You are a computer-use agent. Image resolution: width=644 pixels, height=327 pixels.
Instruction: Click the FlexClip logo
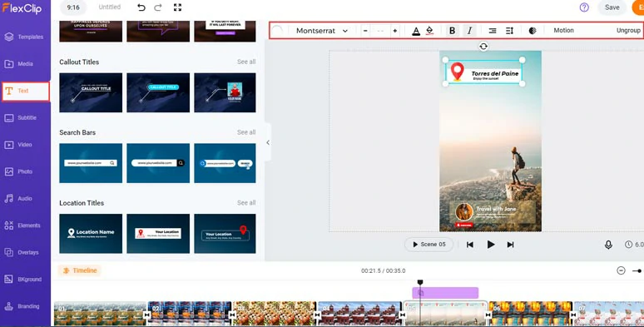pyautogui.click(x=22, y=7)
